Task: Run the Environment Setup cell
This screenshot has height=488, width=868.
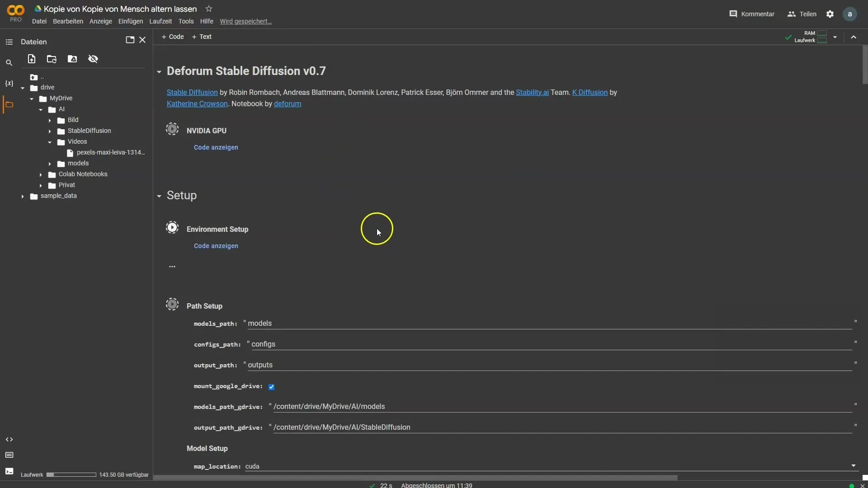Action: tap(172, 228)
